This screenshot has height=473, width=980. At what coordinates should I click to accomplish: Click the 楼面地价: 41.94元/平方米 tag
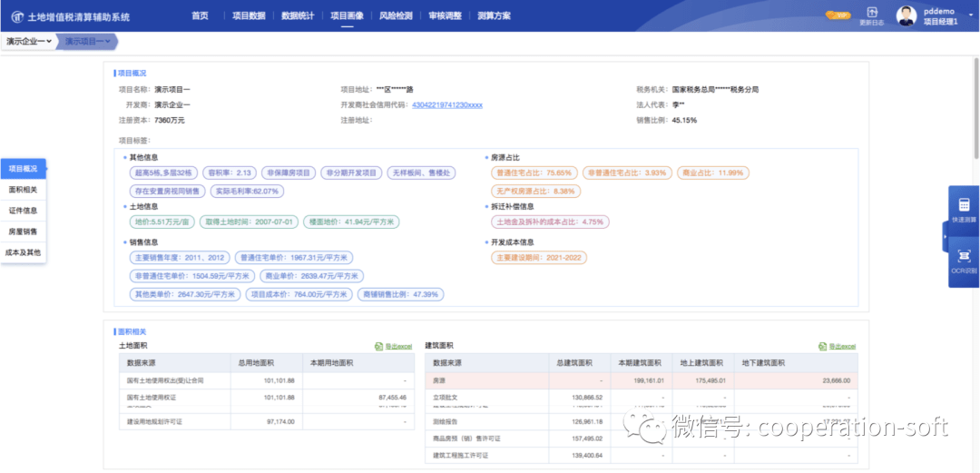click(x=351, y=222)
